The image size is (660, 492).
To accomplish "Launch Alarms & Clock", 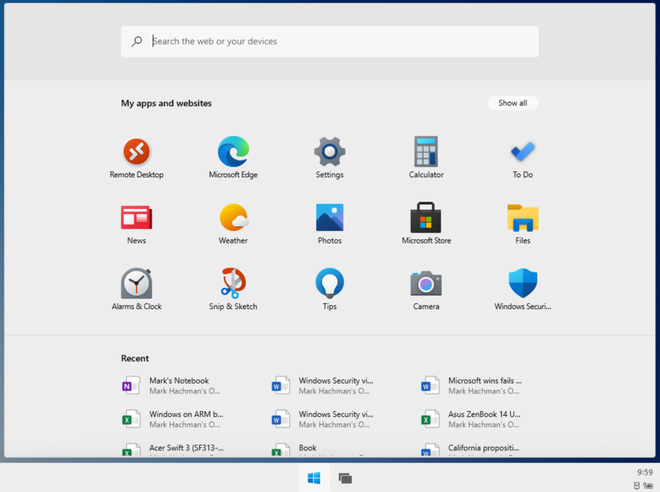I will point(136,285).
